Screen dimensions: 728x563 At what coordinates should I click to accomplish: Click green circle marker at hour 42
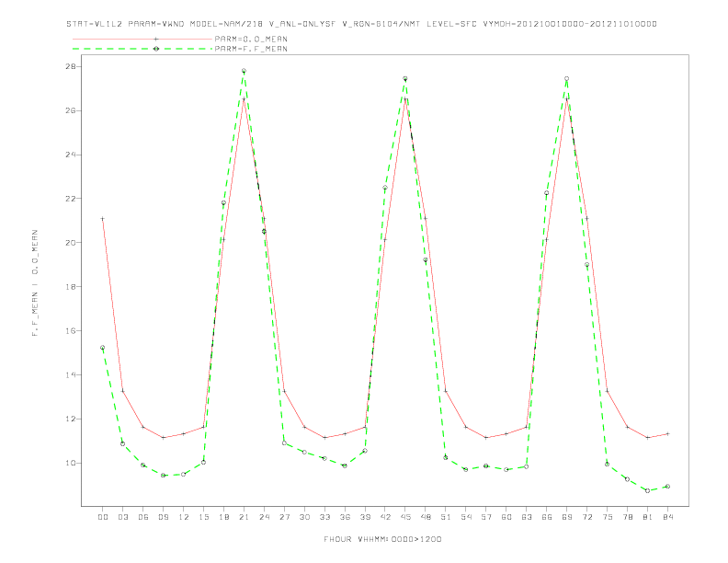coord(385,188)
